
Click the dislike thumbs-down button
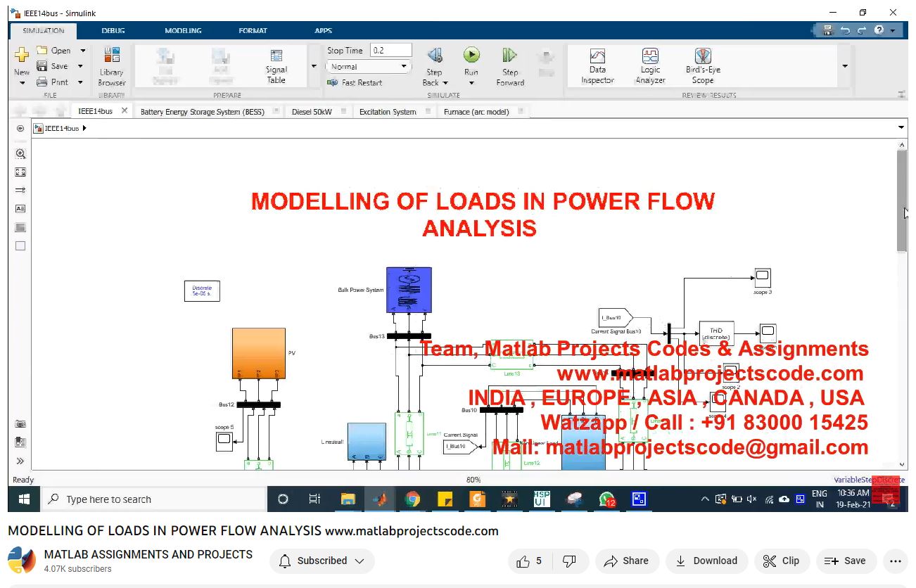click(570, 561)
